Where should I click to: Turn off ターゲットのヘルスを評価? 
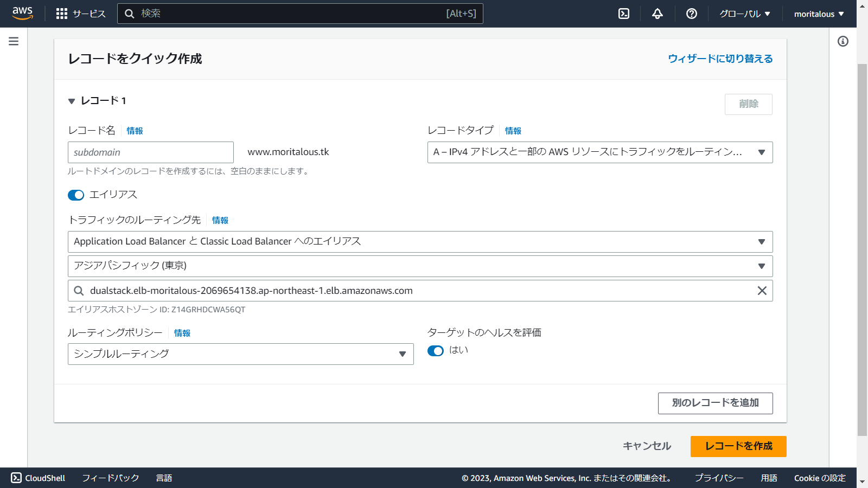click(436, 351)
